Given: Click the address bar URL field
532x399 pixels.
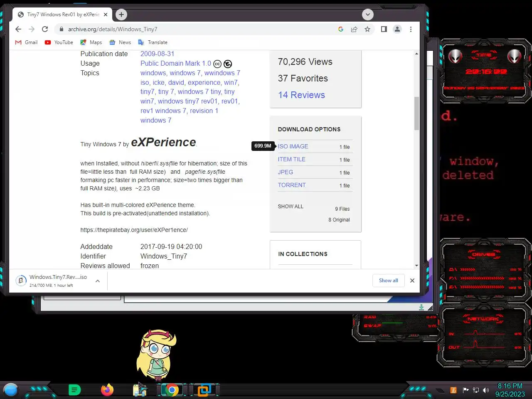Looking at the screenshot, I should [199, 29].
